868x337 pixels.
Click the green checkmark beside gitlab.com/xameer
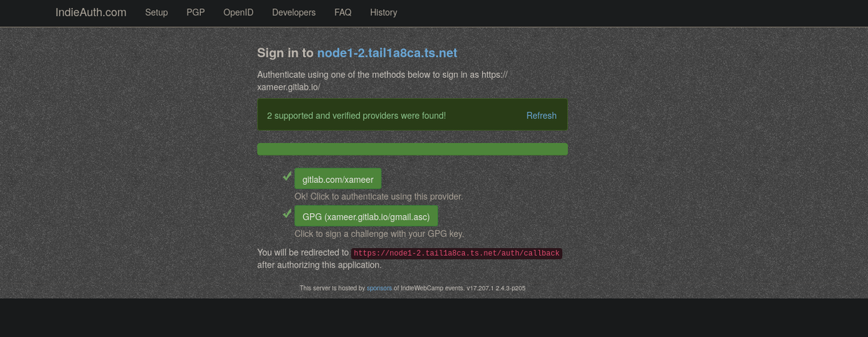point(287,177)
